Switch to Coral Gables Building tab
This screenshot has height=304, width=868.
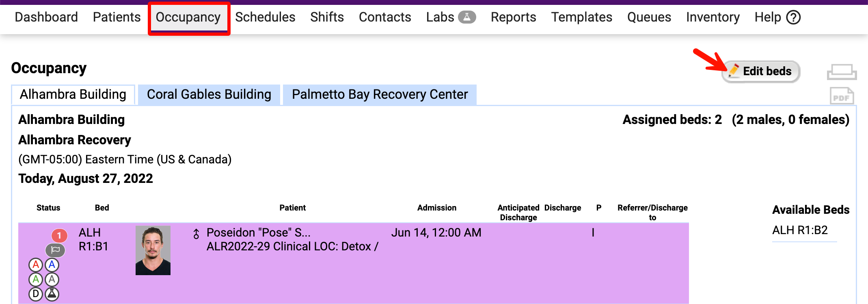(209, 94)
